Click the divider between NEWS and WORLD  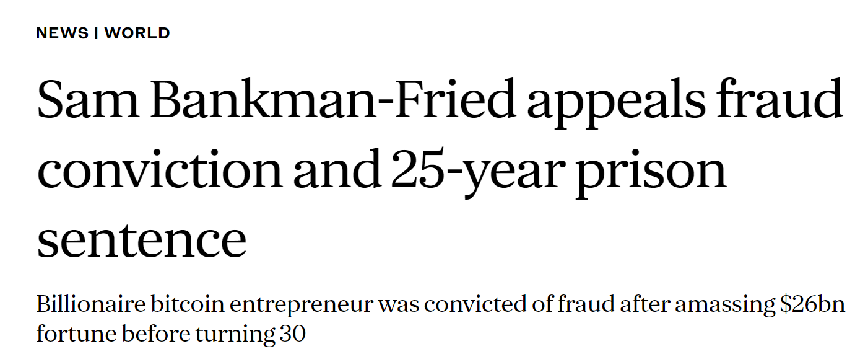click(97, 33)
